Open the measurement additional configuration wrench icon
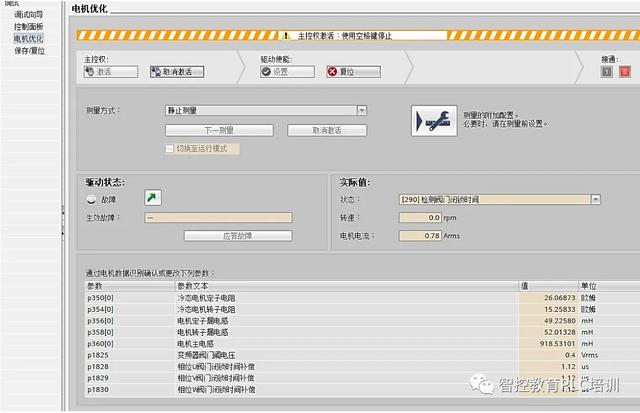This screenshot has width=640, height=413. pos(434,121)
